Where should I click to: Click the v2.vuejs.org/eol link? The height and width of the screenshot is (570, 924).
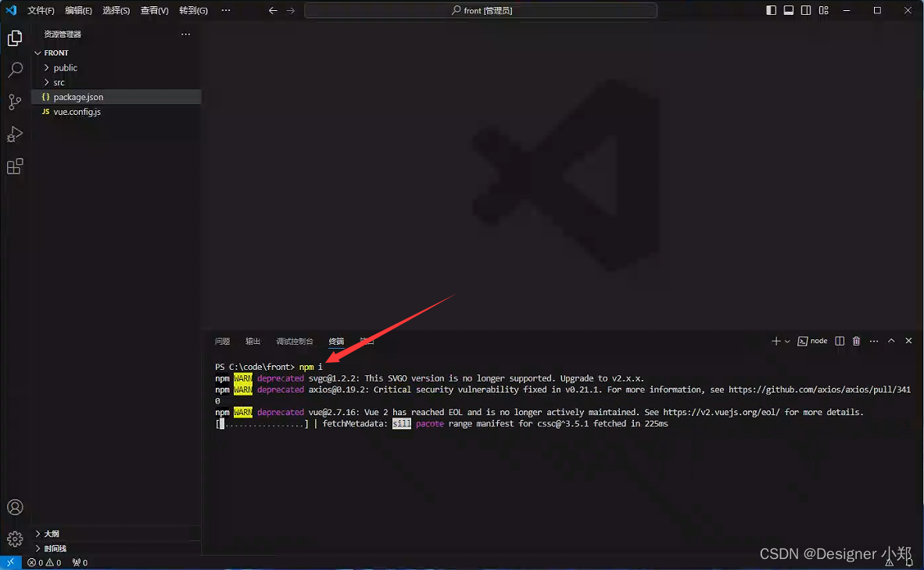click(x=722, y=412)
